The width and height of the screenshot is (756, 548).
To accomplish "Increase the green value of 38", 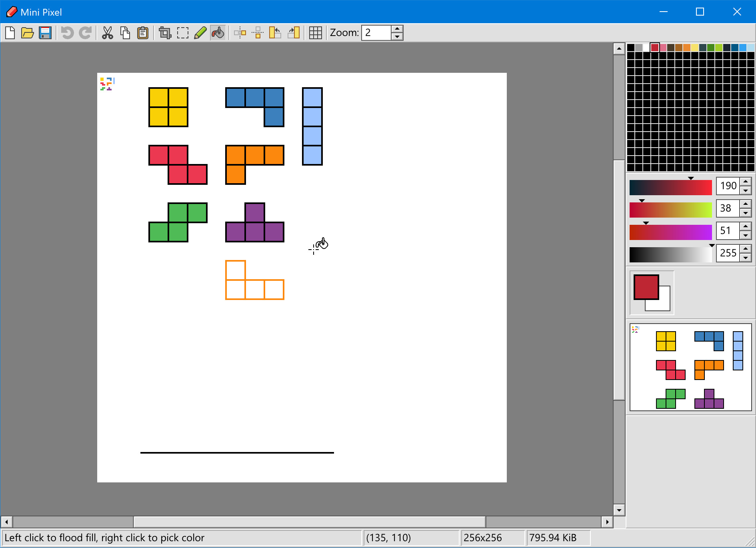I will tap(746, 204).
